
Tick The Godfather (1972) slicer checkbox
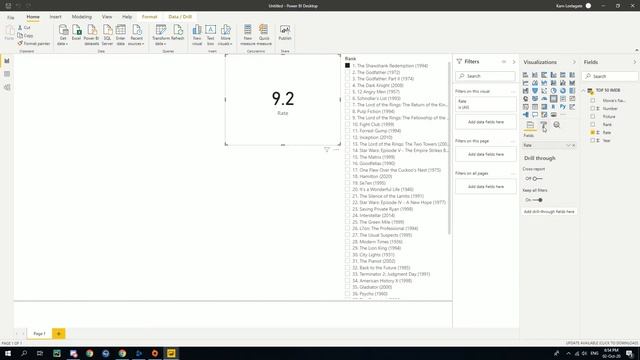tap(347, 72)
